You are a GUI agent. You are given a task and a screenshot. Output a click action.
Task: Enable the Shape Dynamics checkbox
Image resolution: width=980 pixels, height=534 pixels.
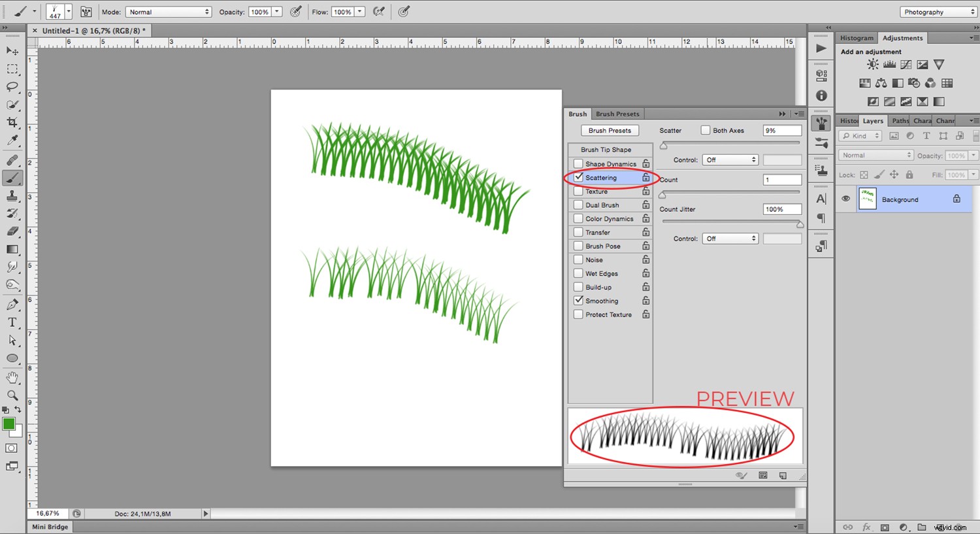[x=578, y=163]
